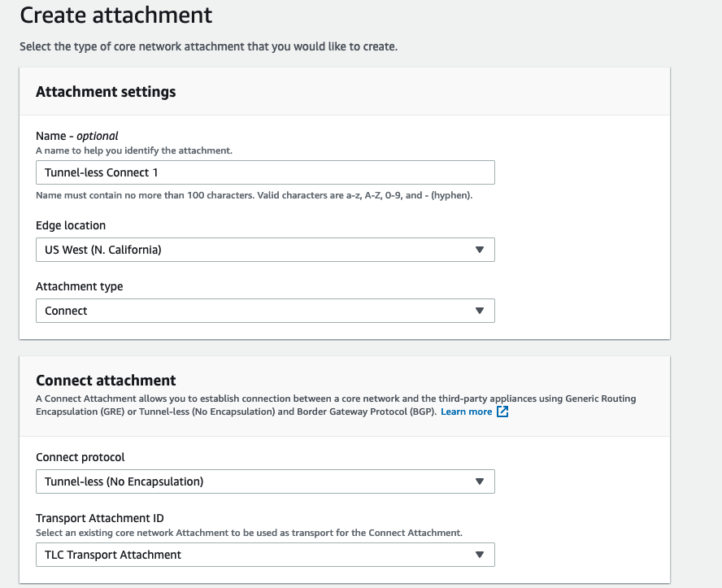Click the Attachment settings section heading
Image resolution: width=722 pixels, height=588 pixels.
106,92
